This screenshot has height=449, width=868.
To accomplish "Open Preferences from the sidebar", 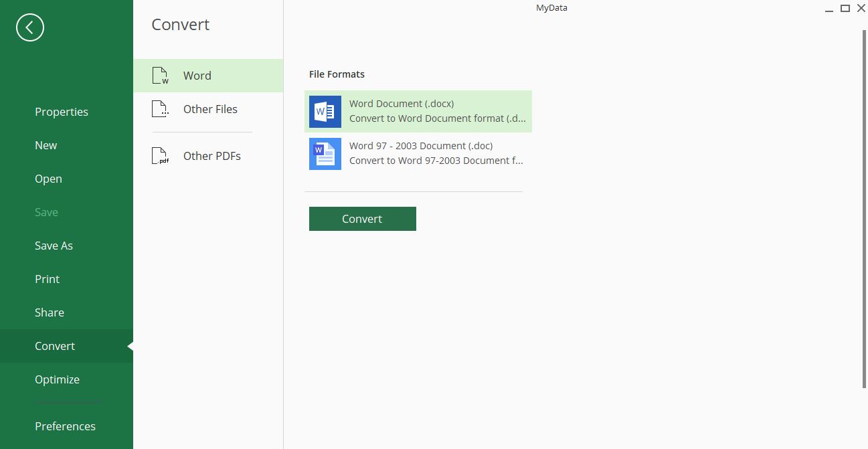I will [x=65, y=426].
